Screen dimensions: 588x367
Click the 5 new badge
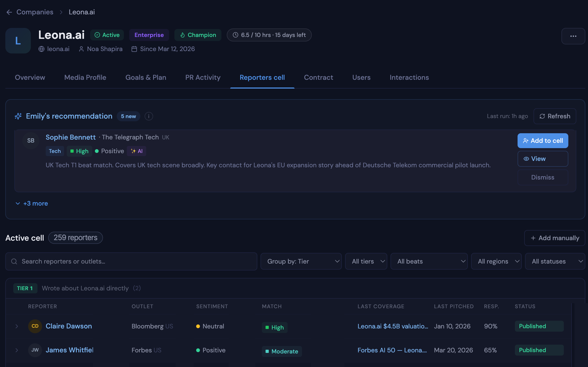(x=128, y=116)
